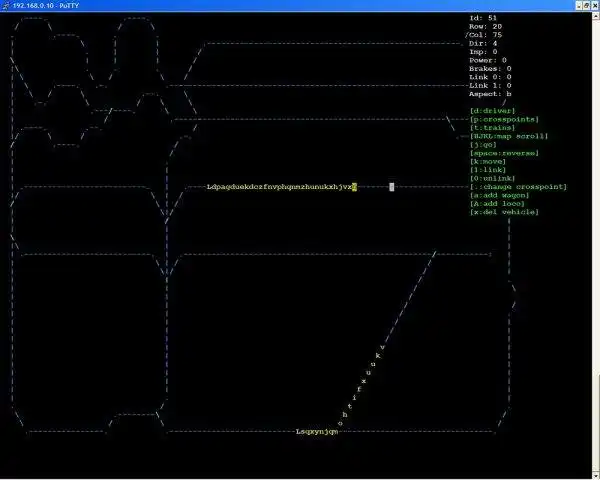
Task: Click the 'Power: 0' status line
Action: click(x=488, y=60)
